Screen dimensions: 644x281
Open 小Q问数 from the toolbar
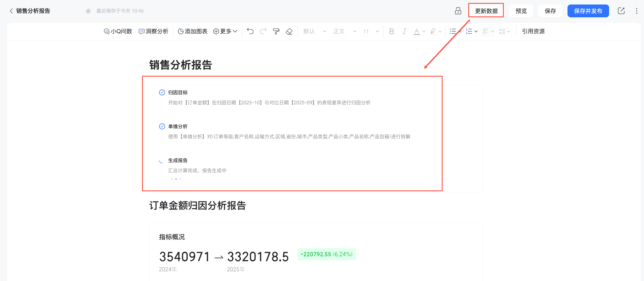coord(118,31)
